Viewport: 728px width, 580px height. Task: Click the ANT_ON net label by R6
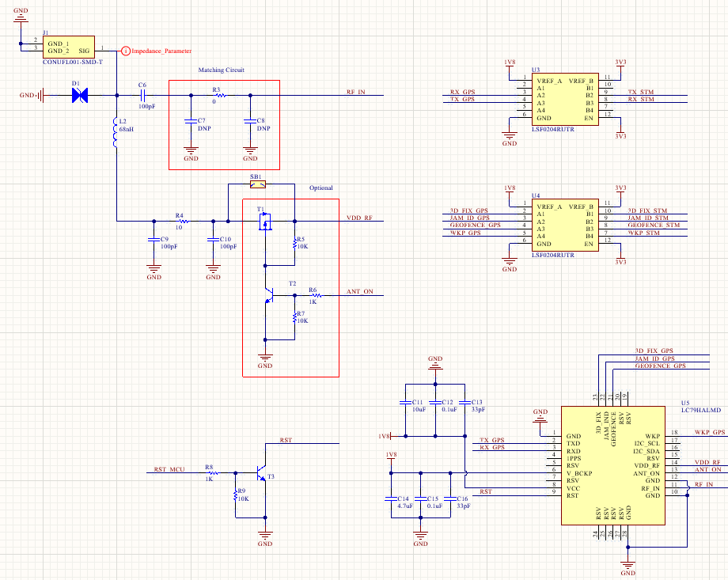tap(359, 292)
